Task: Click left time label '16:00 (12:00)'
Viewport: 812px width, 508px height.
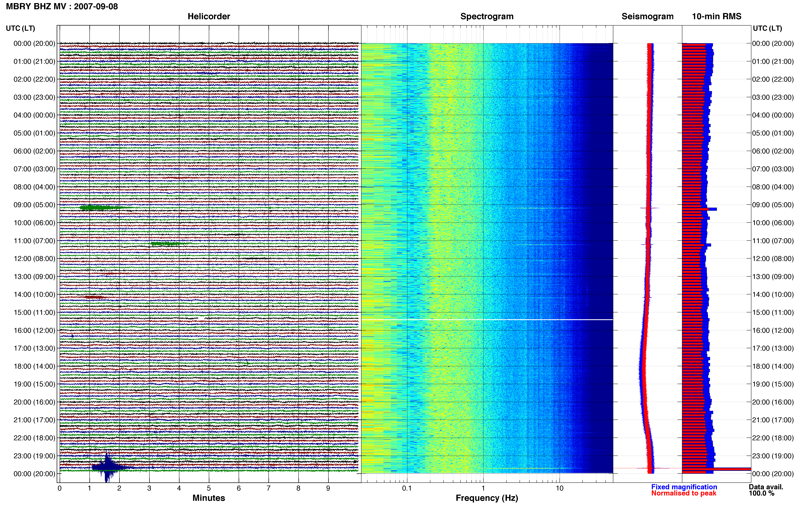Action: coord(34,331)
